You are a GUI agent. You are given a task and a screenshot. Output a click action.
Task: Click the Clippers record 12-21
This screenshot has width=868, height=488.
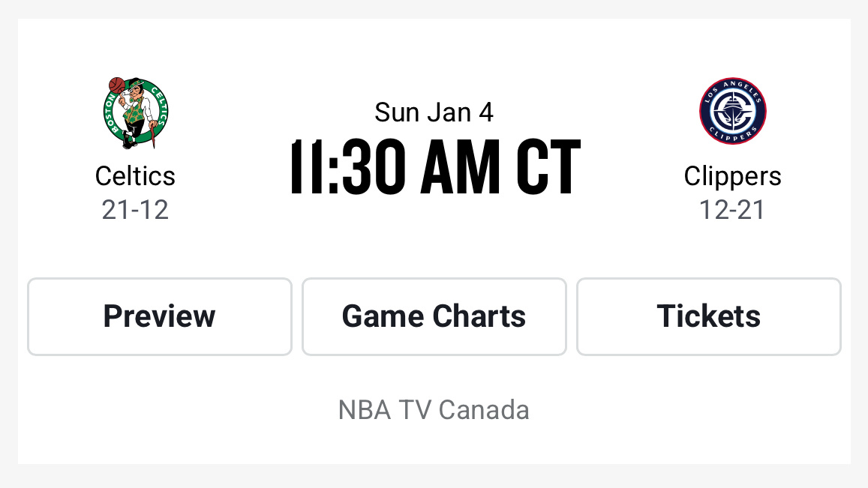tap(733, 210)
